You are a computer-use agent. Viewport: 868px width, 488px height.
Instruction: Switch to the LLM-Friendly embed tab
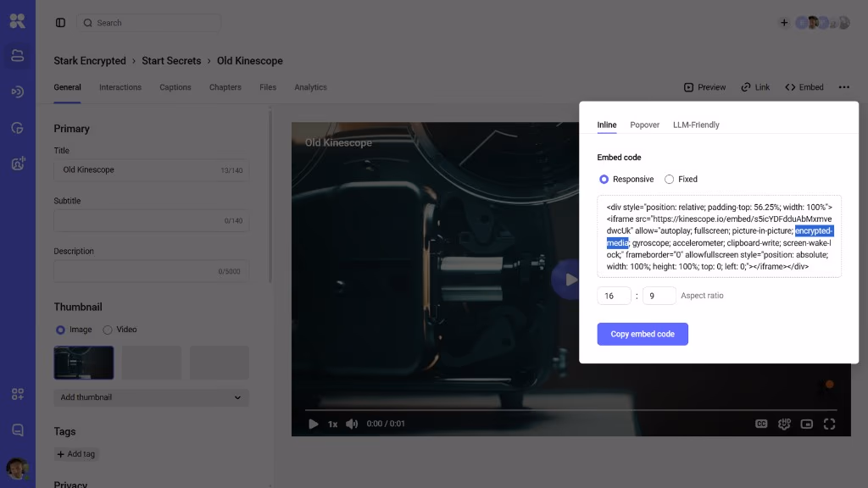pos(696,125)
